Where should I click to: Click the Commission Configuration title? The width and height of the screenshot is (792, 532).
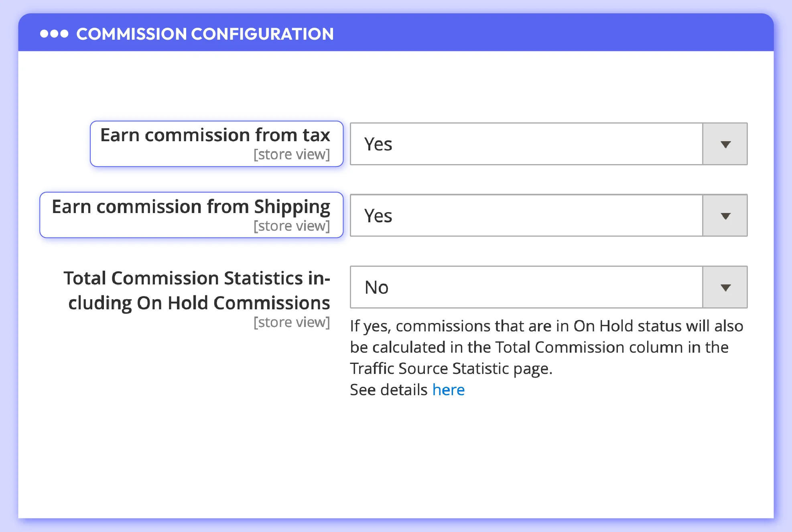[x=205, y=34]
